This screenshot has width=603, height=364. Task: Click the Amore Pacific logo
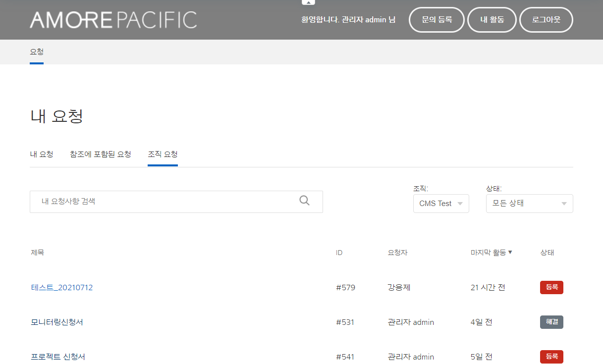tap(113, 20)
